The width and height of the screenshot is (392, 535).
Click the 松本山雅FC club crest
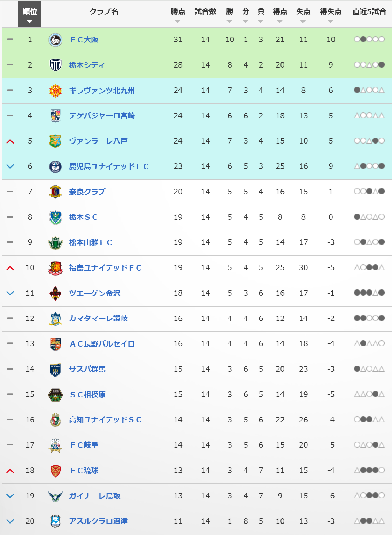pyautogui.click(x=55, y=242)
